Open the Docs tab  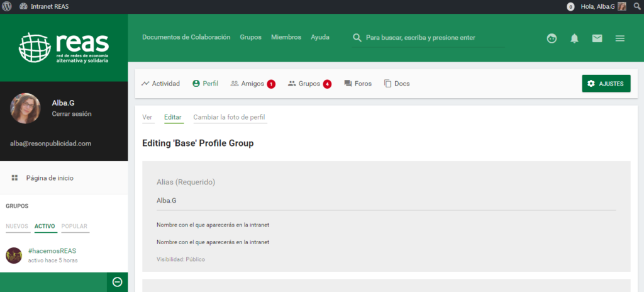pos(397,84)
